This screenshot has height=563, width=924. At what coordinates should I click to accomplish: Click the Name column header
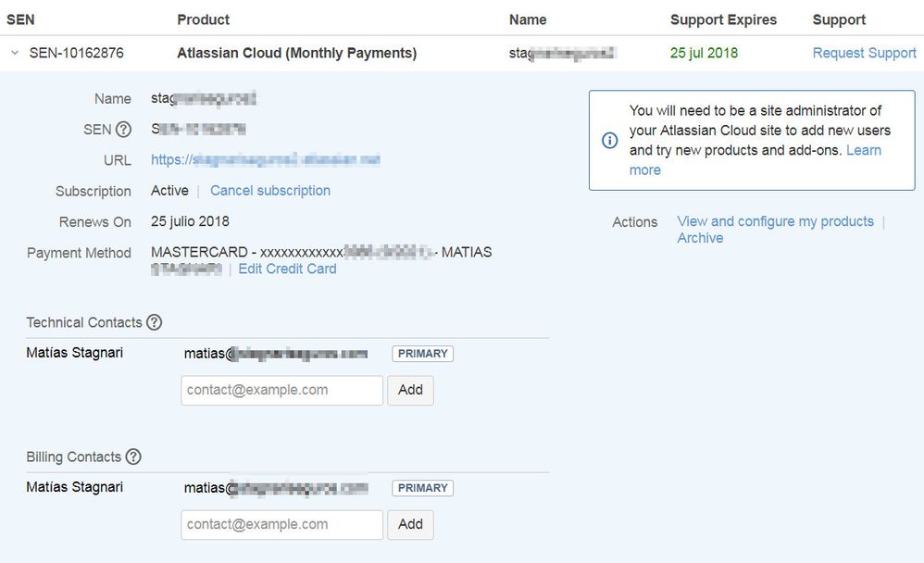528,19
